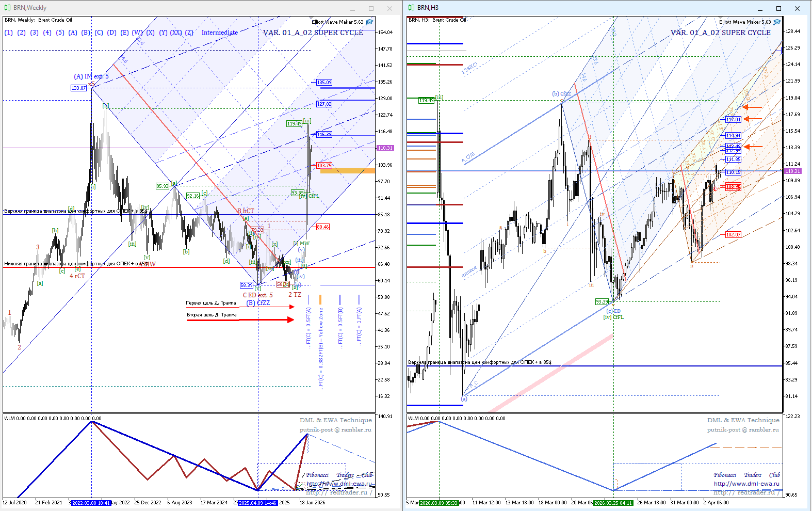Select orange arrow beside the 113.48 label
The image size is (812, 511).
click(753, 147)
